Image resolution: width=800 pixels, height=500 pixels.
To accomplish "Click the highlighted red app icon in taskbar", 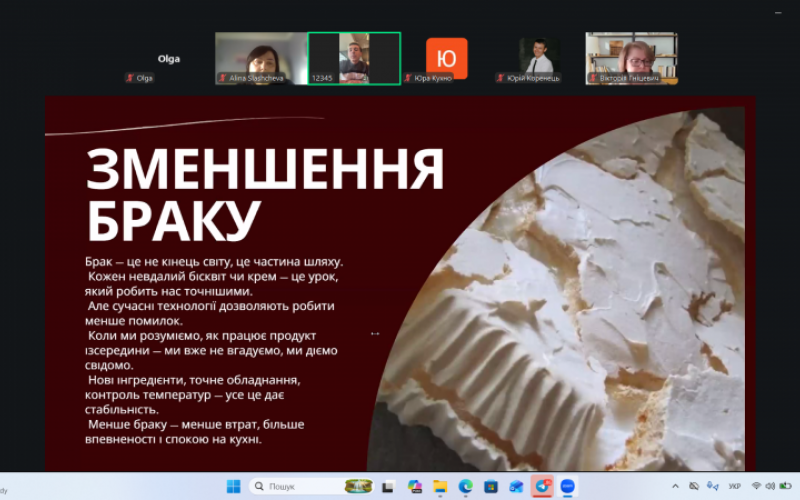I will (x=542, y=486).
